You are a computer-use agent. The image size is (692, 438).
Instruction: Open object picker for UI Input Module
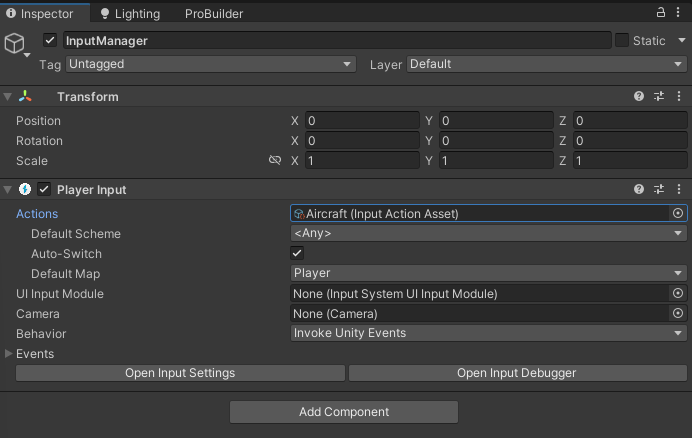(x=678, y=293)
